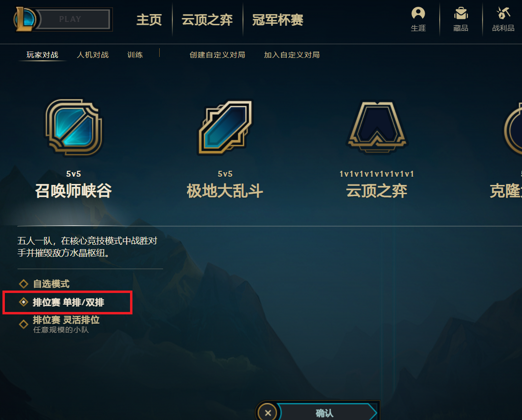Open 加入自定义对局 link
The width and height of the screenshot is (522, 420).
click(292, 55)
